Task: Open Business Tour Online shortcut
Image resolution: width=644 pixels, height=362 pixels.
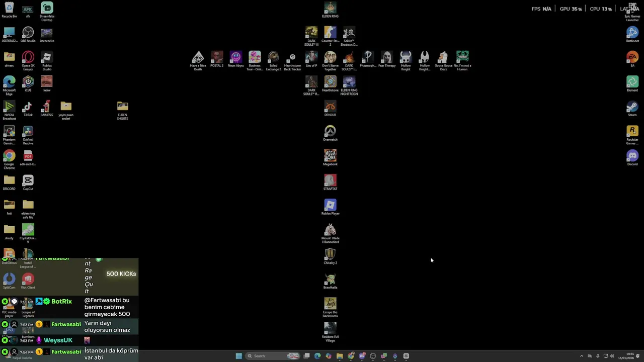Action: pyautogui.click(x=255, y=61)
